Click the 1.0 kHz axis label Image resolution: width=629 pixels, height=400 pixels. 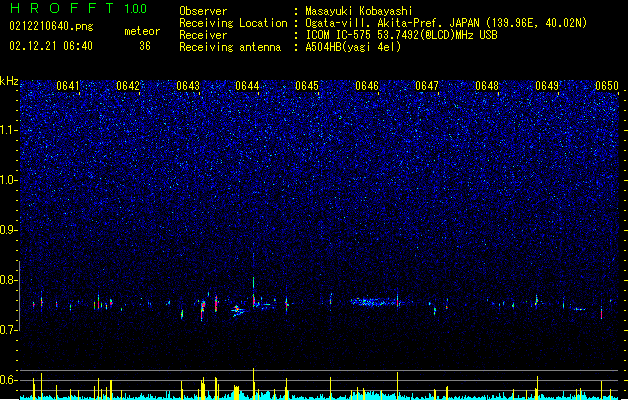tap(8, 180)
